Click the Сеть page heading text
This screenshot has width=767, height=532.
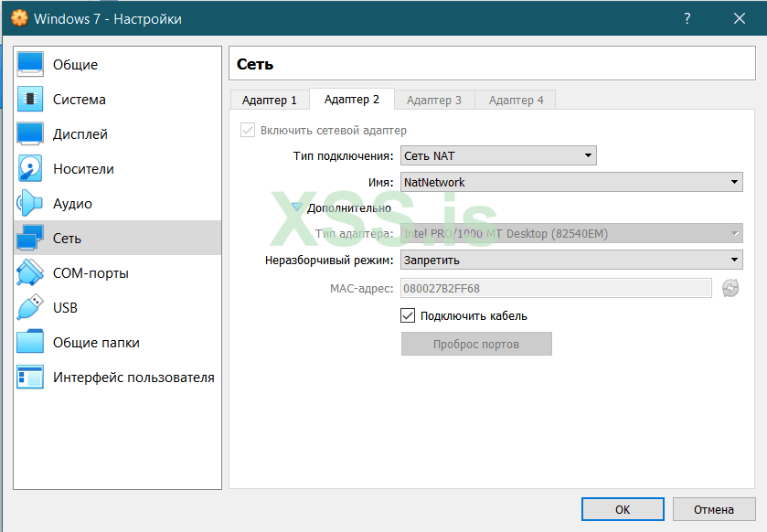coord(255,64)
